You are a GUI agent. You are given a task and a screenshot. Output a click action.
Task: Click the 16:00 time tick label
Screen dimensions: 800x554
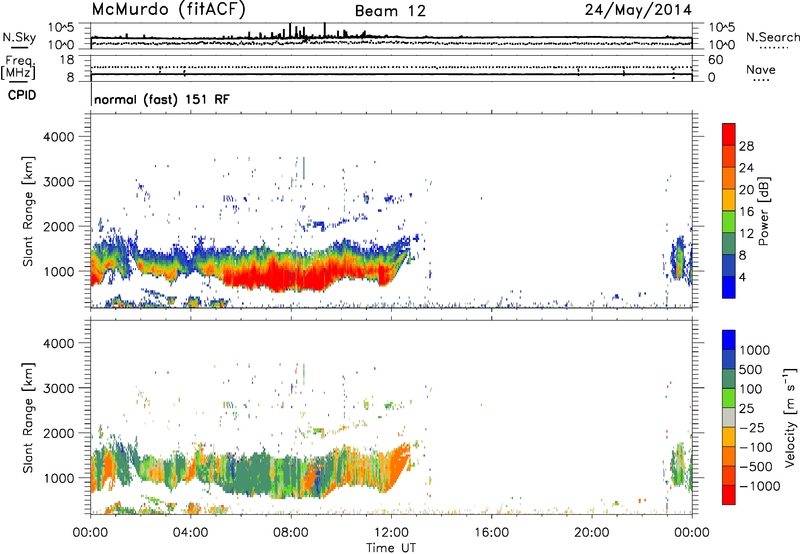click(x=491, y=533)
